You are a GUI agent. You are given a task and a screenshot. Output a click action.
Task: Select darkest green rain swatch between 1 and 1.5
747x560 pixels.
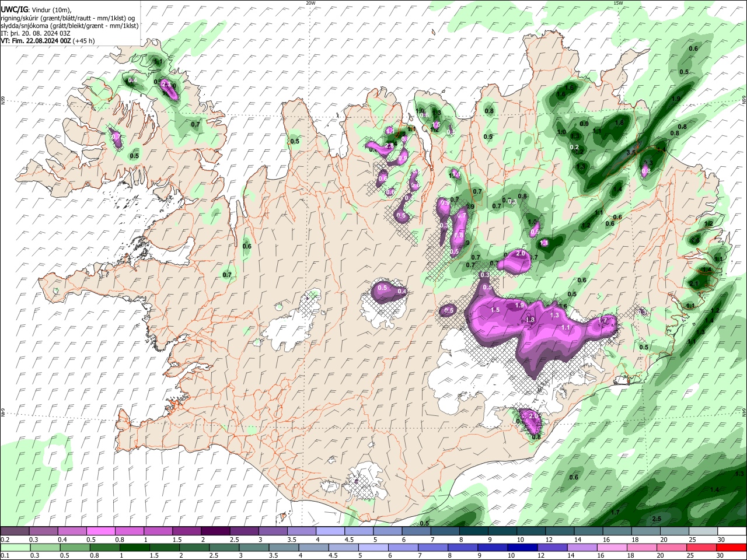134,548
